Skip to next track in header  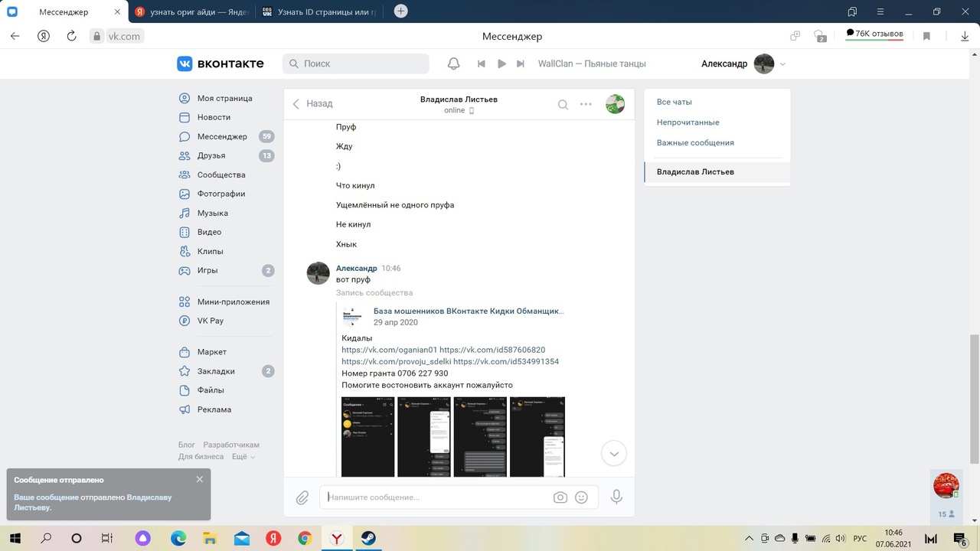point(521,64)
